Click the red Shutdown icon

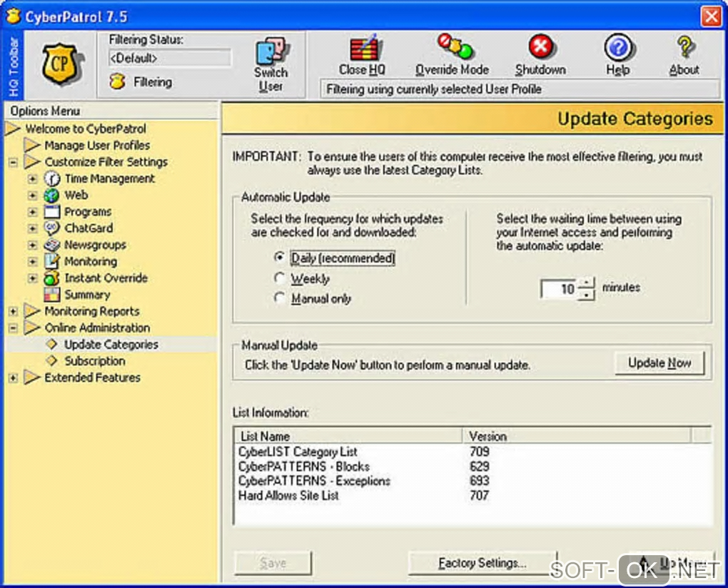pyautogui.click(x=540, y=46)
